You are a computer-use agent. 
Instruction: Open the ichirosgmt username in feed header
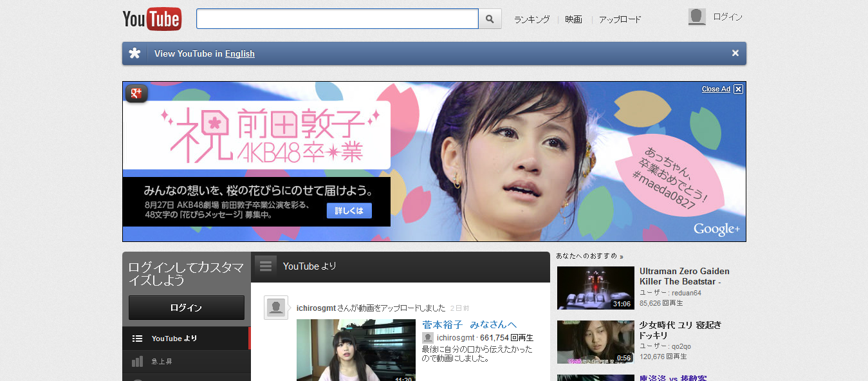(x=316, y=308)
